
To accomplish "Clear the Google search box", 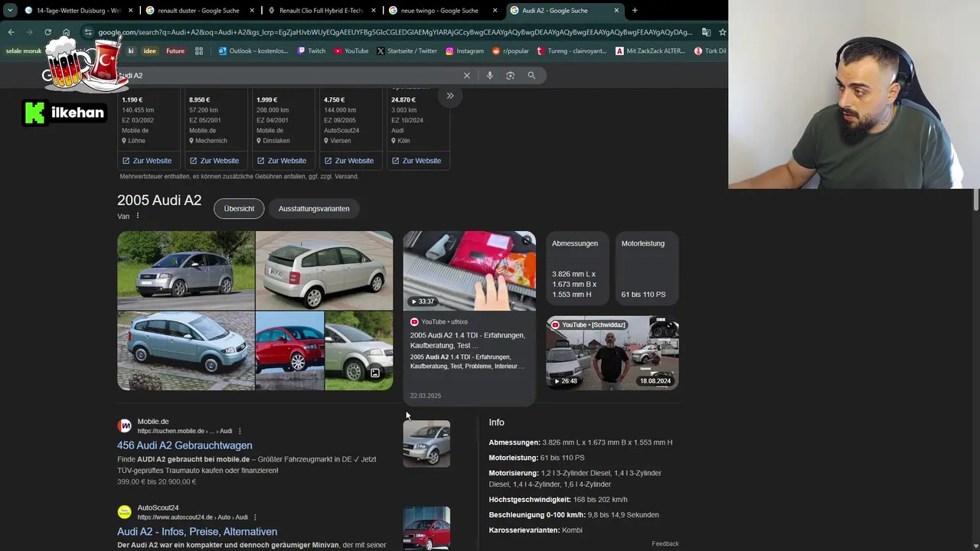I will coord(466,75).
